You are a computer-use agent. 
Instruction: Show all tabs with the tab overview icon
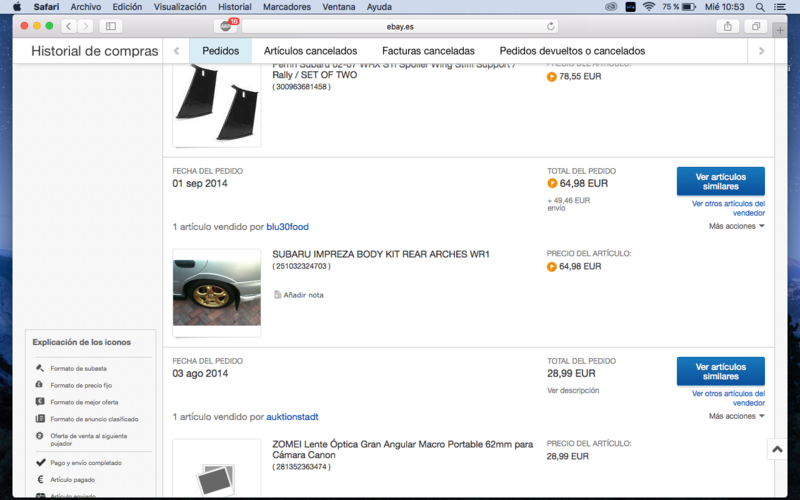[x=755, y=26]
